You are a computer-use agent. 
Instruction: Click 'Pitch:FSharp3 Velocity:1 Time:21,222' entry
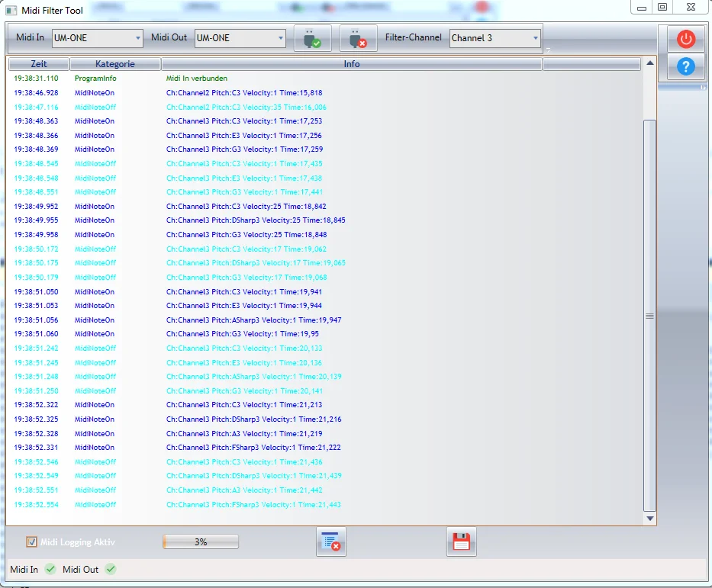click(324, 448)
